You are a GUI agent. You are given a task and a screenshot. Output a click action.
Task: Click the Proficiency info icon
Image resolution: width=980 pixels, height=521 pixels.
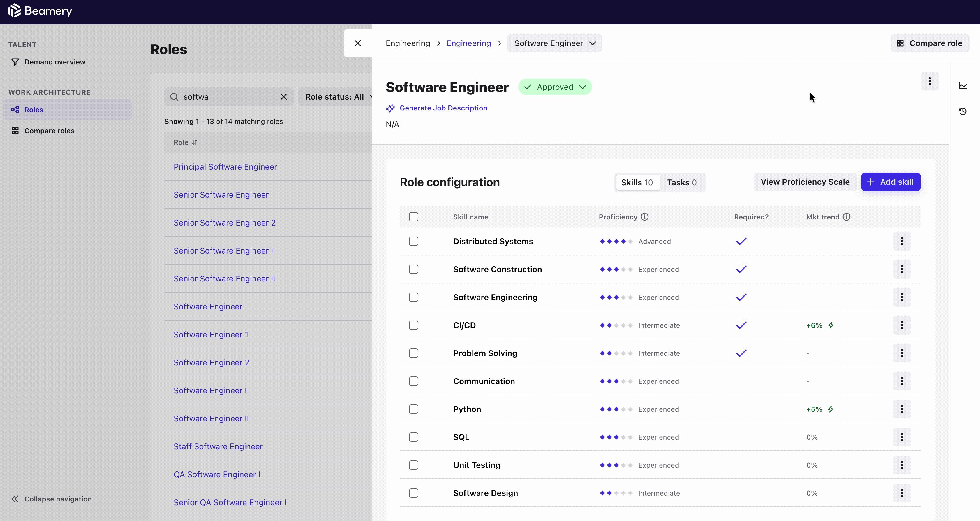click(644, 217)
